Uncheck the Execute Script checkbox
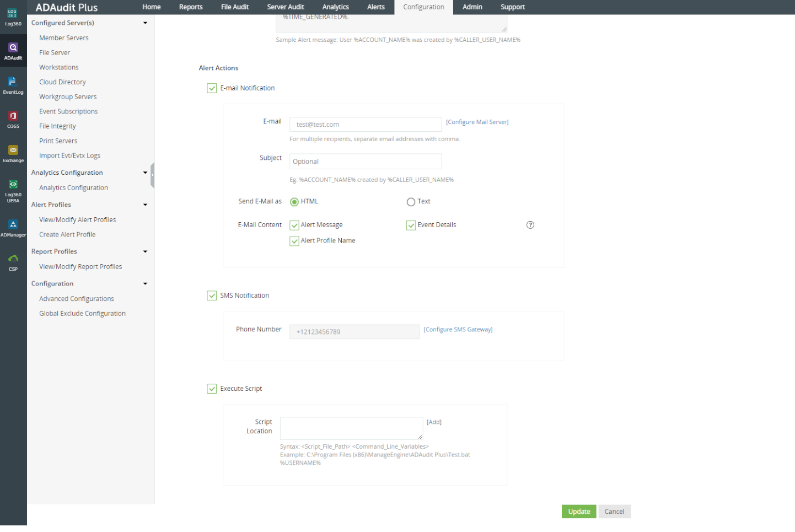This screenshot has width=795, height=532. 212,389
